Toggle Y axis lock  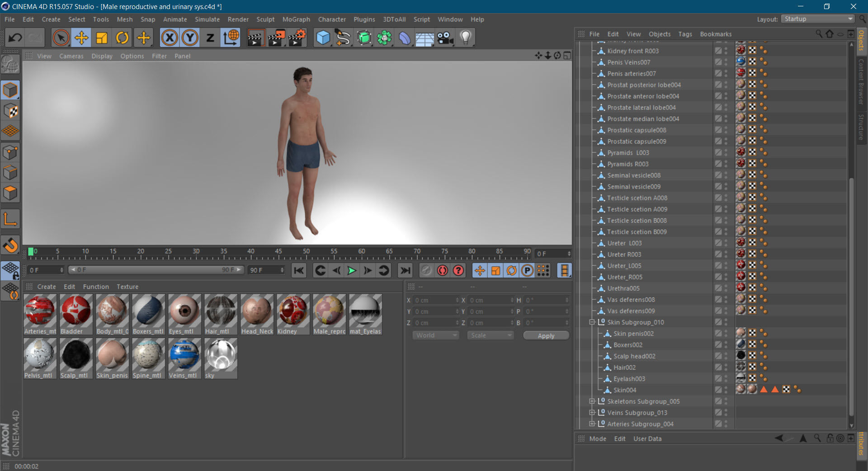point(190,38)
